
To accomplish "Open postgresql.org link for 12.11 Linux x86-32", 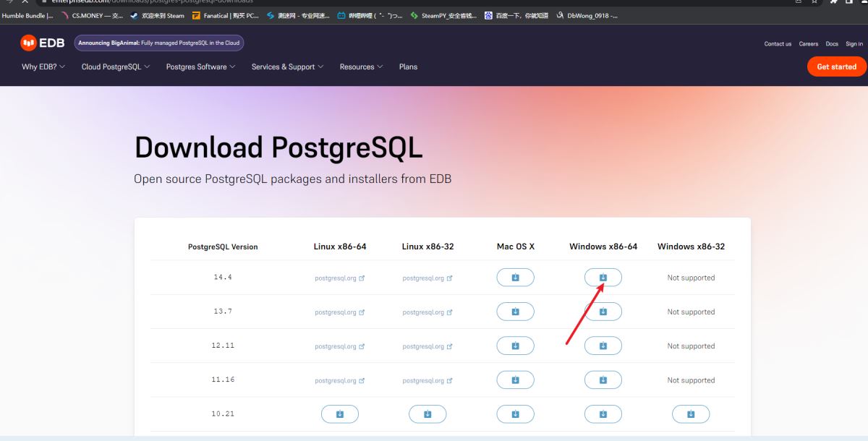I will pyautogui.click(x=427, y=346).
